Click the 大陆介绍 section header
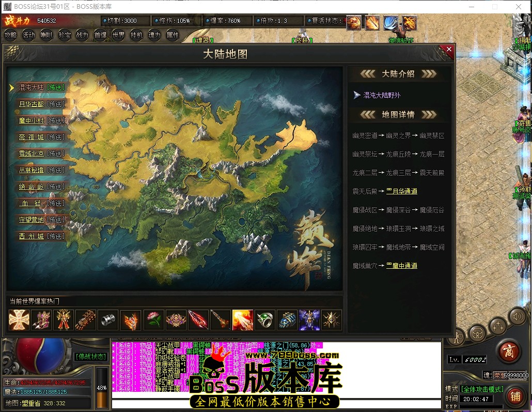The height and width of the screenshot is (412, 532). (x=398, y=74)
